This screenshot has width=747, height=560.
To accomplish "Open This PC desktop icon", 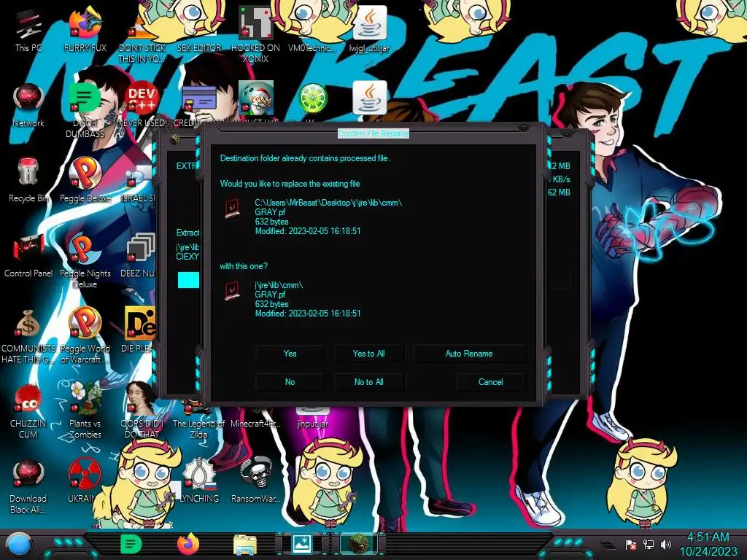I will 28,31.
